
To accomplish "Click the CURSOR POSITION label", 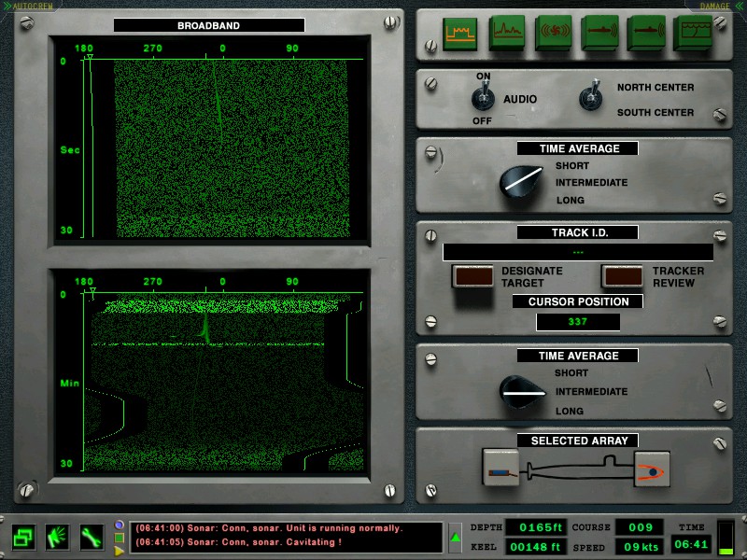I will [x=578, y=301].
